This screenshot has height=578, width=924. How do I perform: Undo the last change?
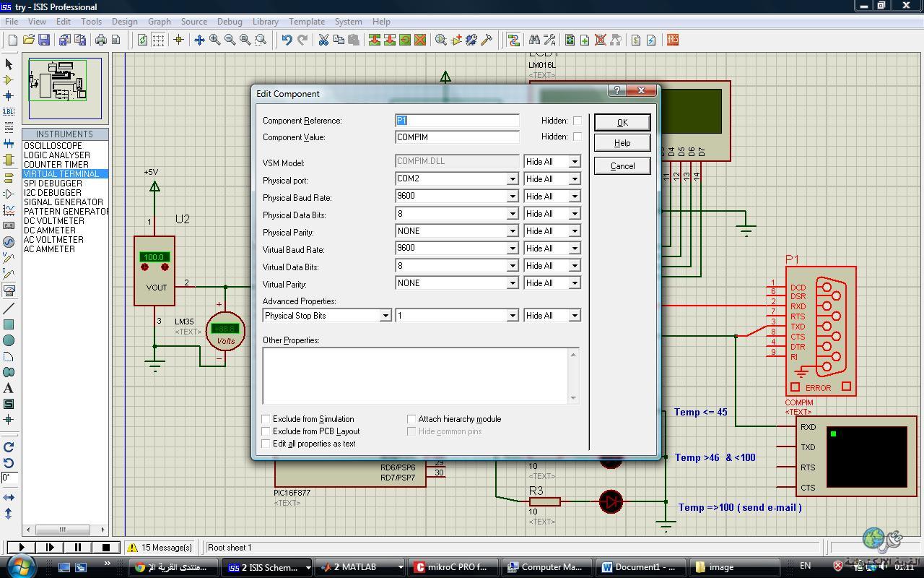(x=287, y=40)
